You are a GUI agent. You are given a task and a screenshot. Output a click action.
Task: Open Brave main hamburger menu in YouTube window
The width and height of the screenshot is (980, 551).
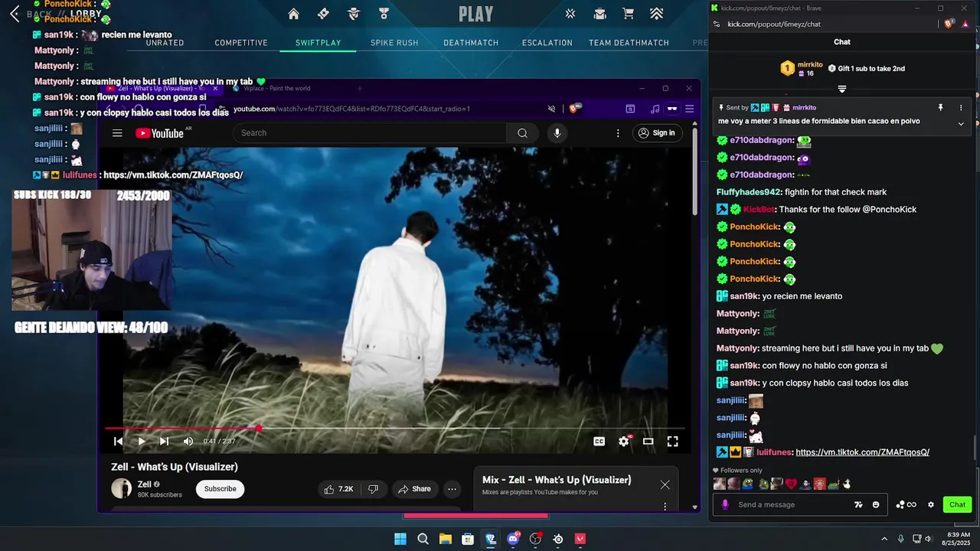(689, 109)
